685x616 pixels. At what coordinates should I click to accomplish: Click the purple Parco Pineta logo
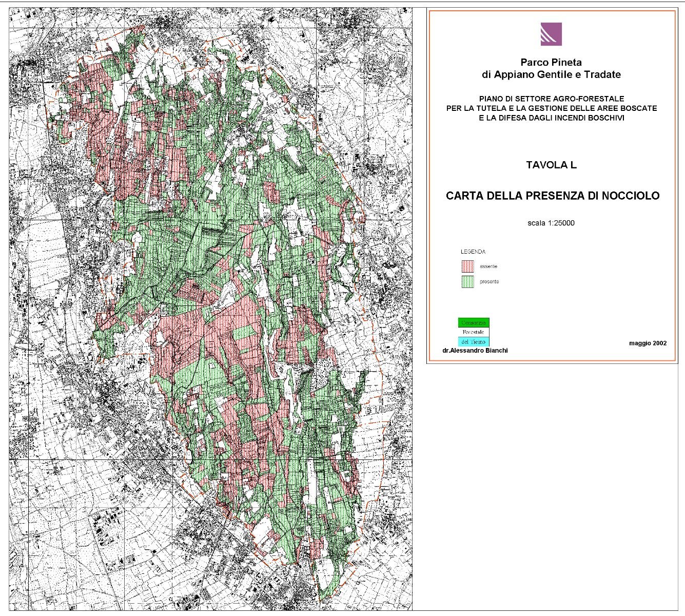[x=551, y=34]
